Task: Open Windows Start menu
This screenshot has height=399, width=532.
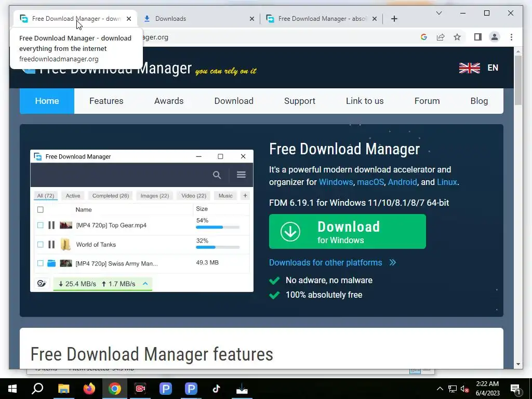Action: [12, 389]
